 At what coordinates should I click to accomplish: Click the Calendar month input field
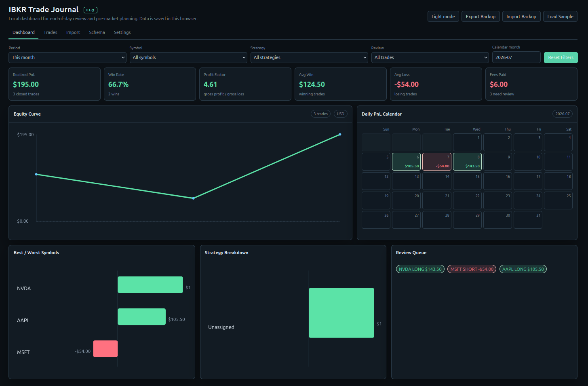[516, 57]
